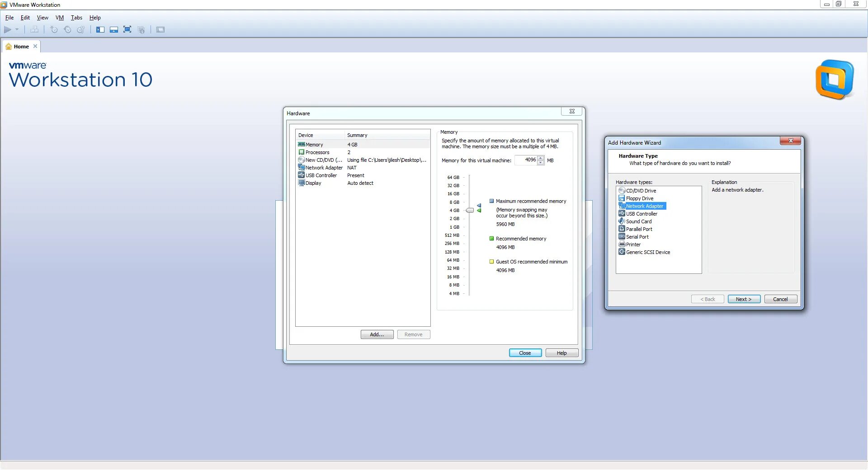
Task: Choose Generic SCSI Device hardware type
Action: (x=645, y=252)
